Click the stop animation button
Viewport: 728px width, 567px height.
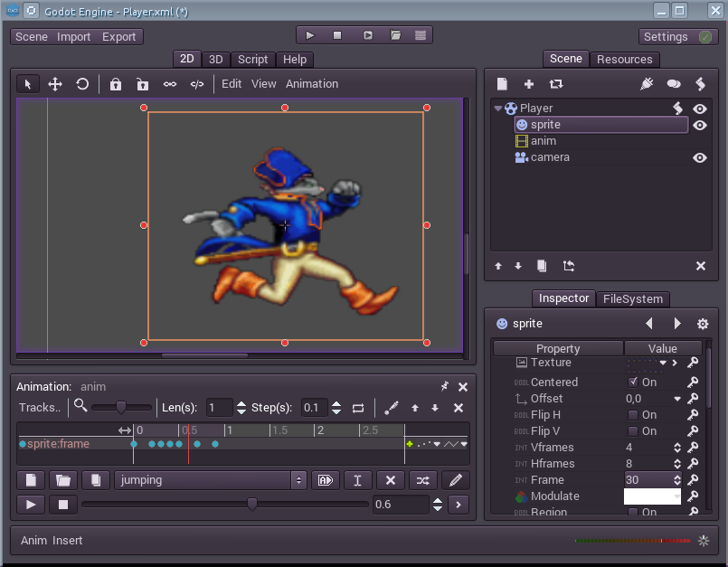(62, 505)
